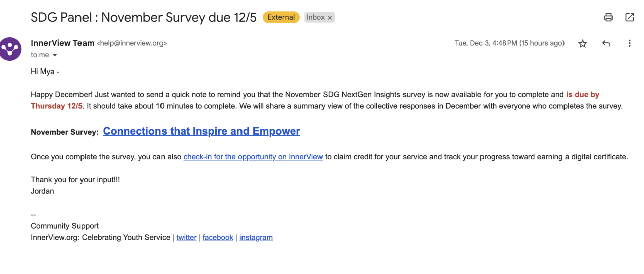Click the email subject line
Viewport: 644px width, 274px height.
tap(143, 17)
